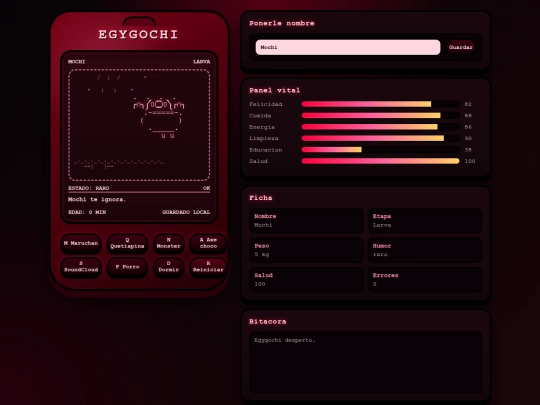540x405 pixels.
Task: Click the Educacion progress bar
Action: (x=381, y=149)
